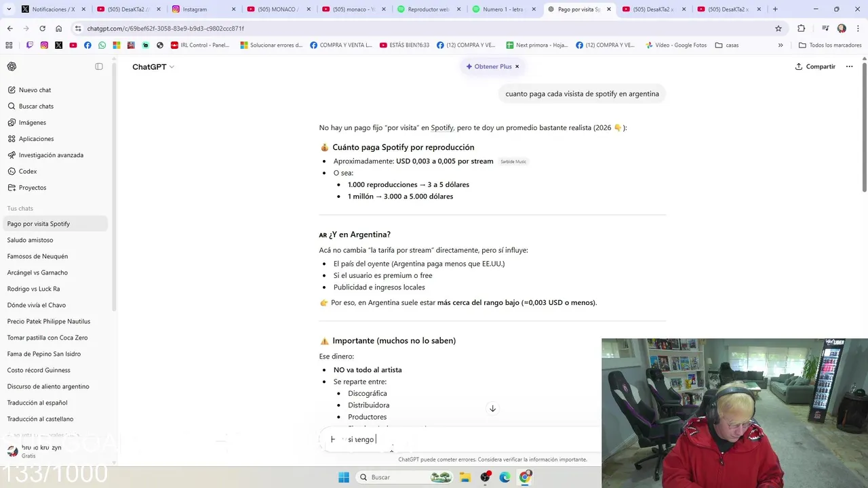Click the taskbar Buscar search box

tap(406, 477)
